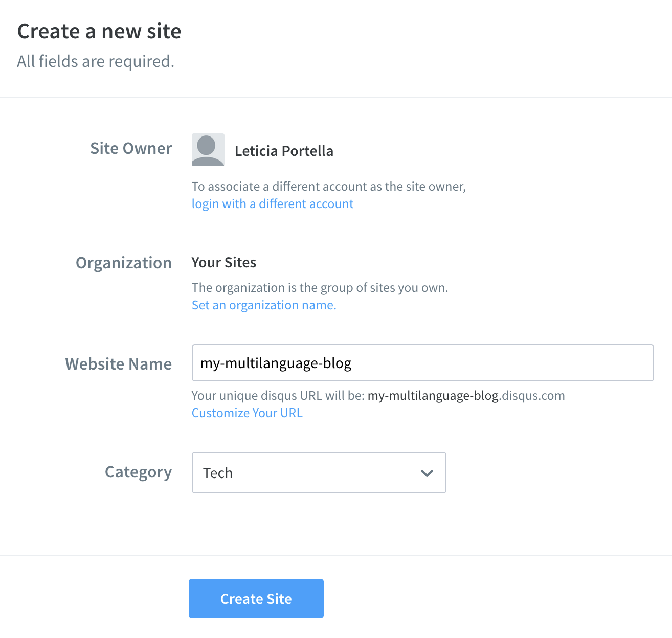The width and height of the screenshot is (672, 638).
Task: Open the Category dropdown showing Tech
Action: [x=318, y=473]
